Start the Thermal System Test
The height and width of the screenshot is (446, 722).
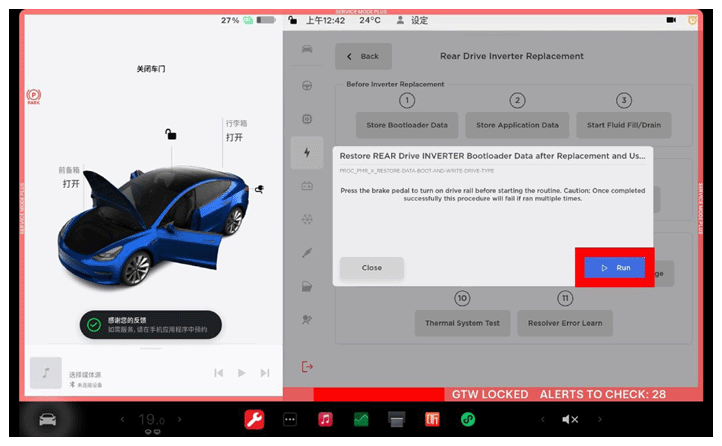[462, 323]
